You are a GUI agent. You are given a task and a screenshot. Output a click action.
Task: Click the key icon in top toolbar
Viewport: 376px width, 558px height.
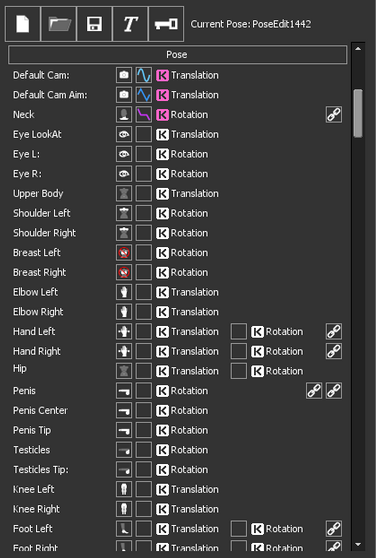(166, 24)
